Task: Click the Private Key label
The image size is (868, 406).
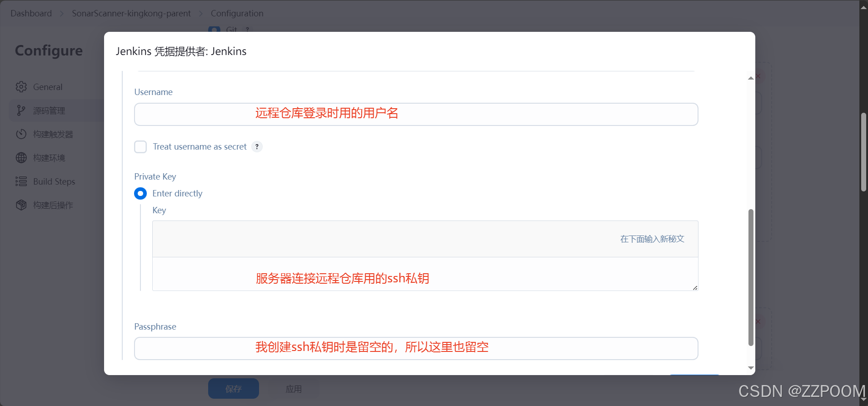Action: tap(155, 176)
